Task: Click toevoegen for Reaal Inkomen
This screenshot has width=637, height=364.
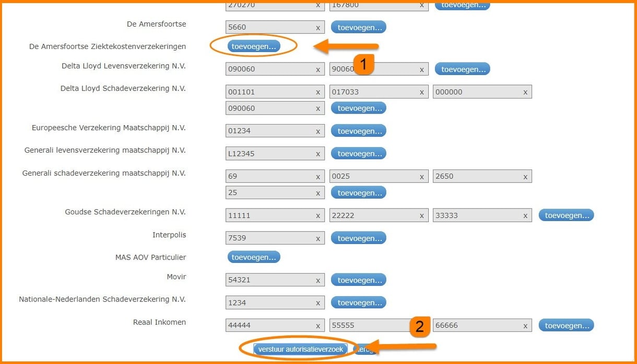Action: 567,325
